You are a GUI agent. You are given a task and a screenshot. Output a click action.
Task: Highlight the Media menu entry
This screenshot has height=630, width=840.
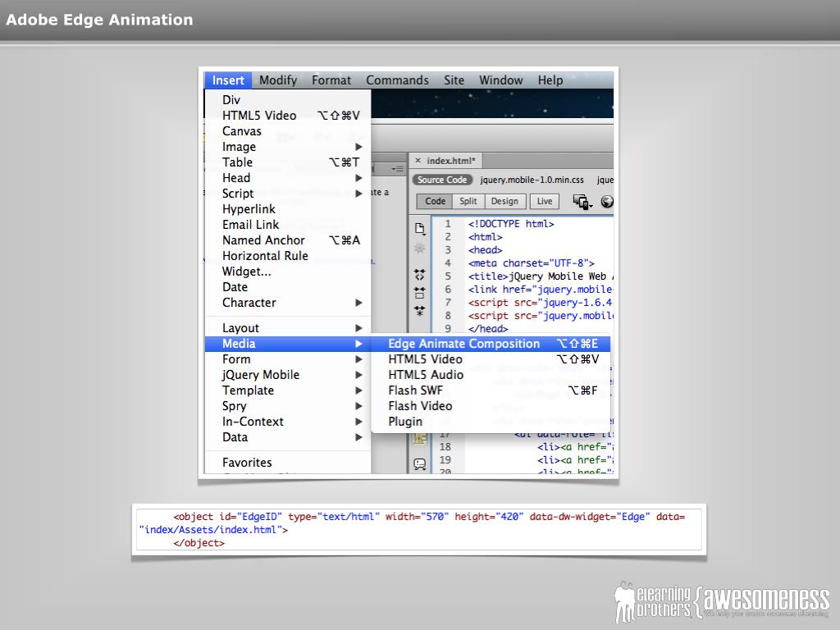[288, 344]
